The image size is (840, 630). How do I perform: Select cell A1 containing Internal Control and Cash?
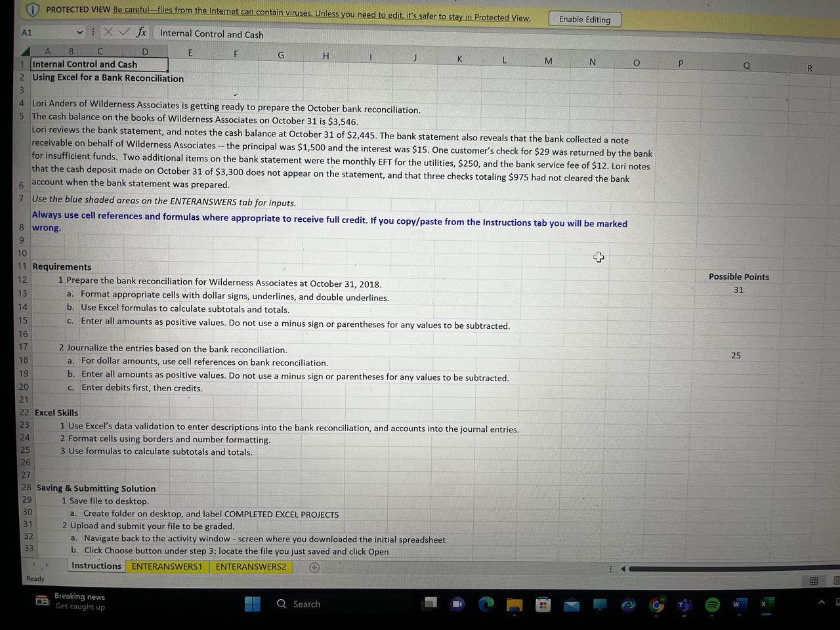47,64
